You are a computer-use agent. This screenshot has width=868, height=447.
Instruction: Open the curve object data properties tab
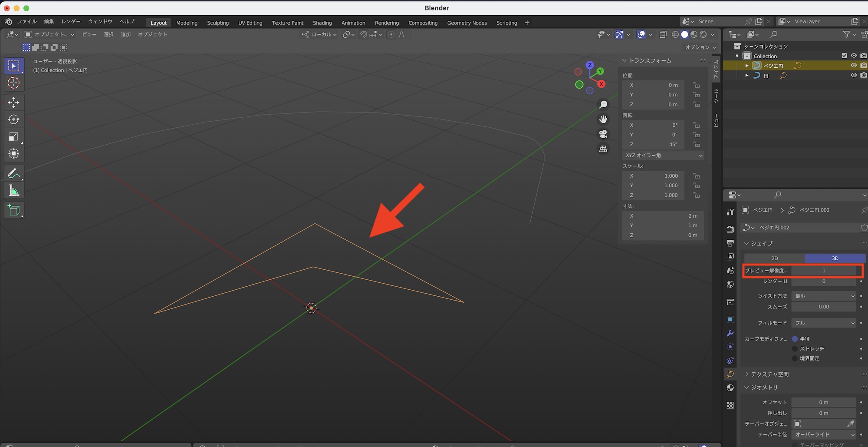point(730,374)
